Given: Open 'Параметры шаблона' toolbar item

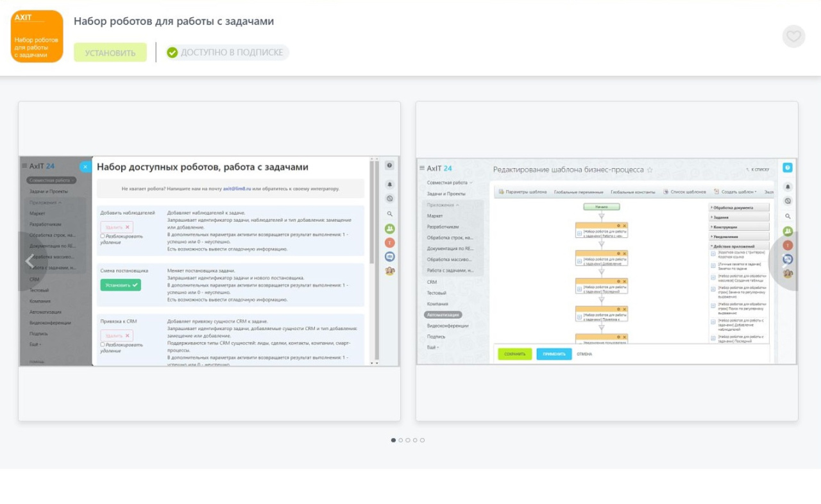Looking at the screenshot, I should 522,192.
